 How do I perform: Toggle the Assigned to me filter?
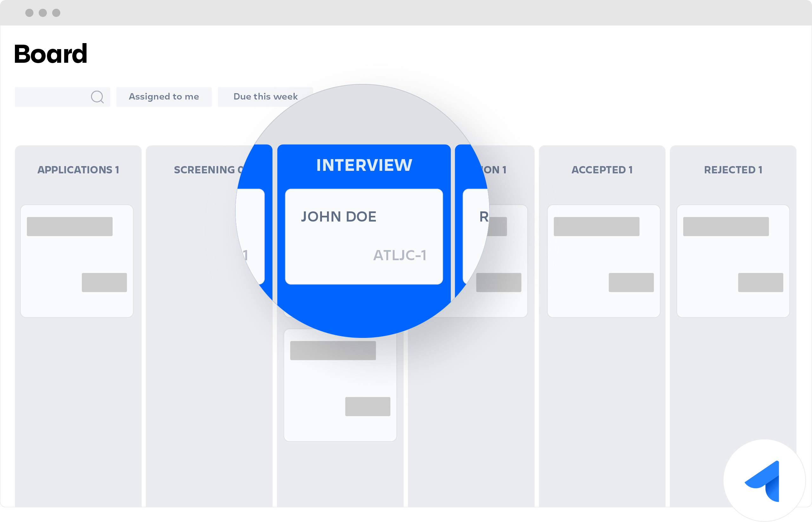[x=165, y=96]
